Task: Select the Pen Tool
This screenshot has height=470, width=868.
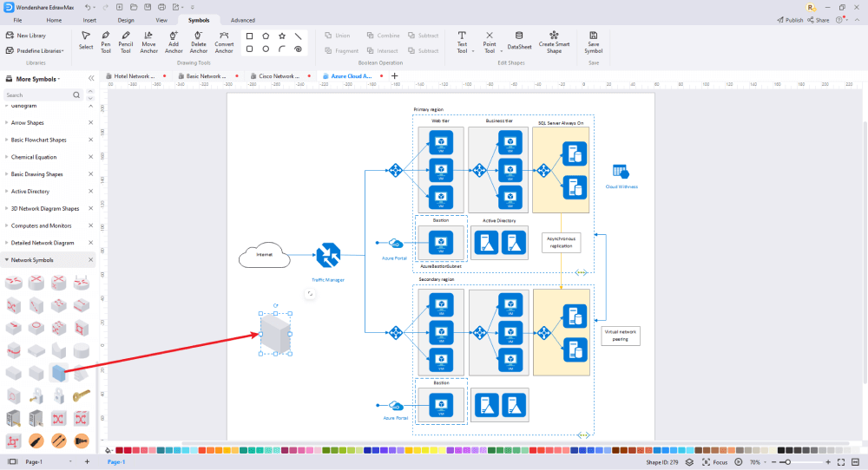Action: pos(106,42)
